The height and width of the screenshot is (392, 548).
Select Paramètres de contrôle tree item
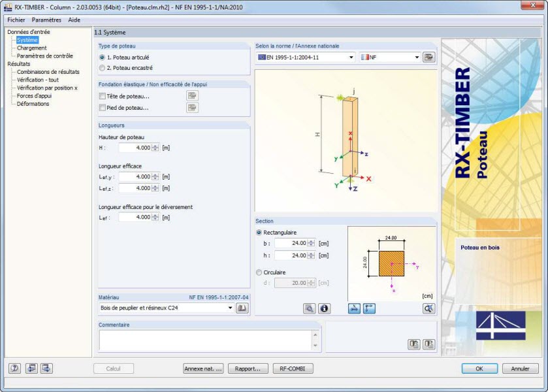click(x=45, y=56)
